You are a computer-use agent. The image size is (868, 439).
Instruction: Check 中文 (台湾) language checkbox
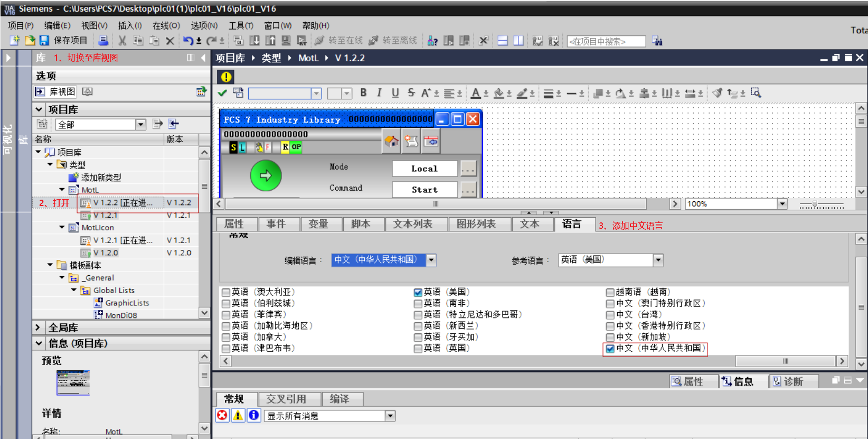(610, 315)
